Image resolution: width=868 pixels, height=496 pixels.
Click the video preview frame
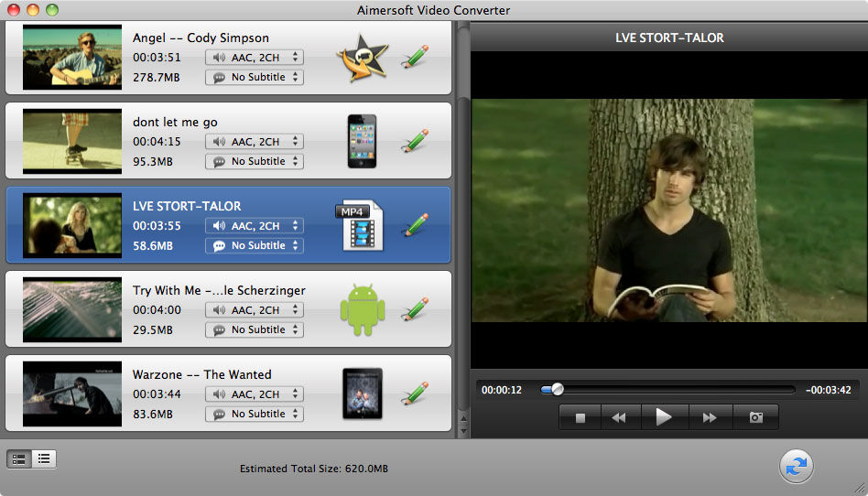tap(669, 210)
